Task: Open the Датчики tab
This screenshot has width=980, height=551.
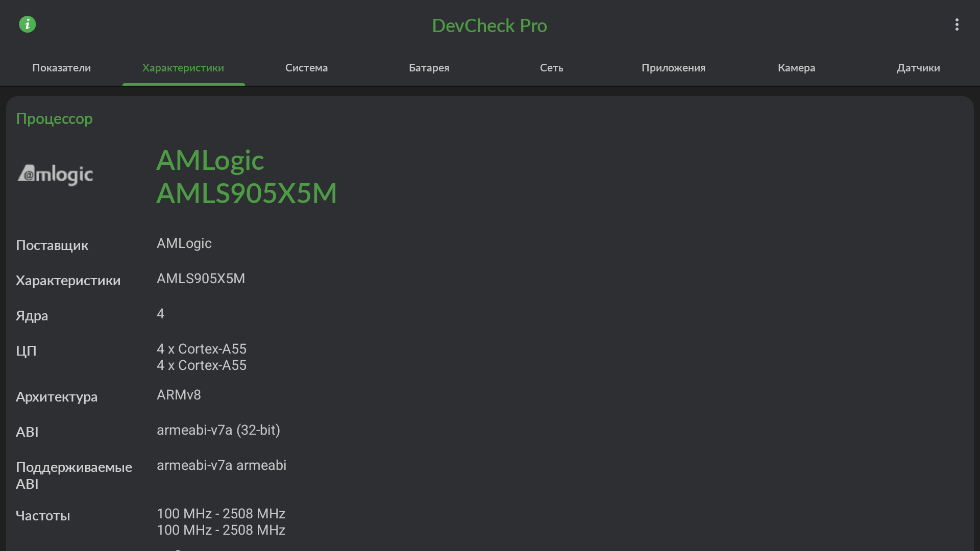Action: pyautogui.click(x=918, y=68)
